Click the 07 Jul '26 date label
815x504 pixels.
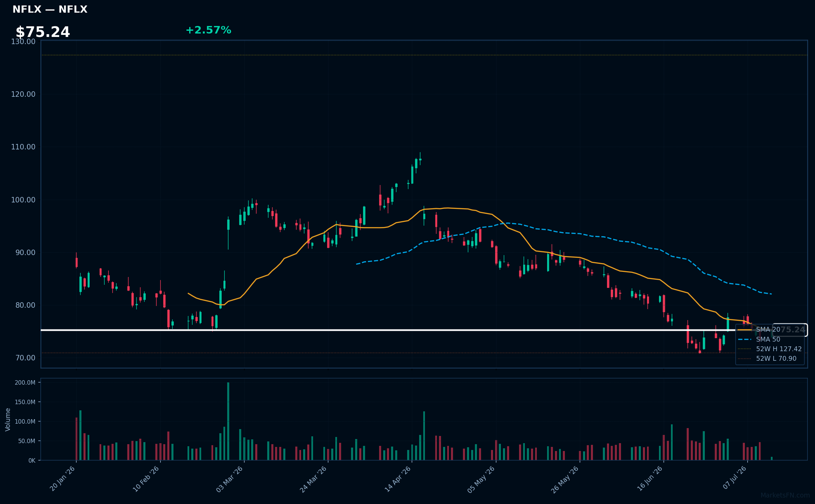click(x=734, y=477)
